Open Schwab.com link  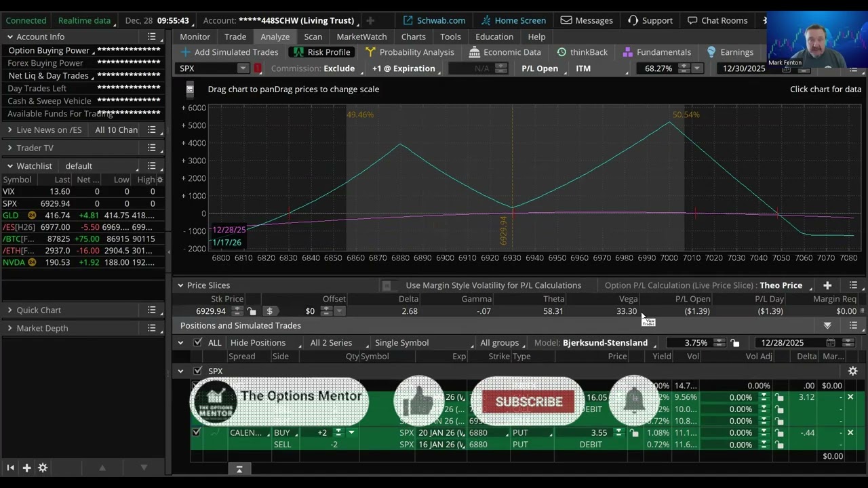tap(434, 20)
